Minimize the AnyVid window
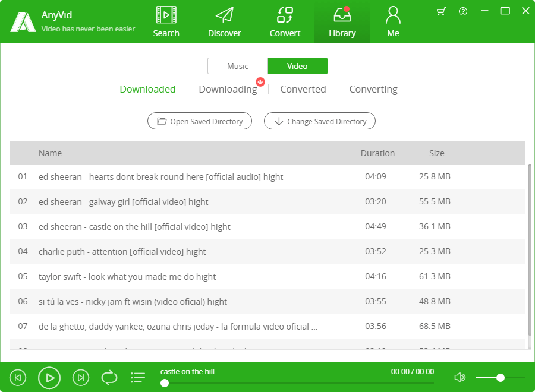Screen dimensions: 535x392 pyautogui.click(x=484, y=11)
